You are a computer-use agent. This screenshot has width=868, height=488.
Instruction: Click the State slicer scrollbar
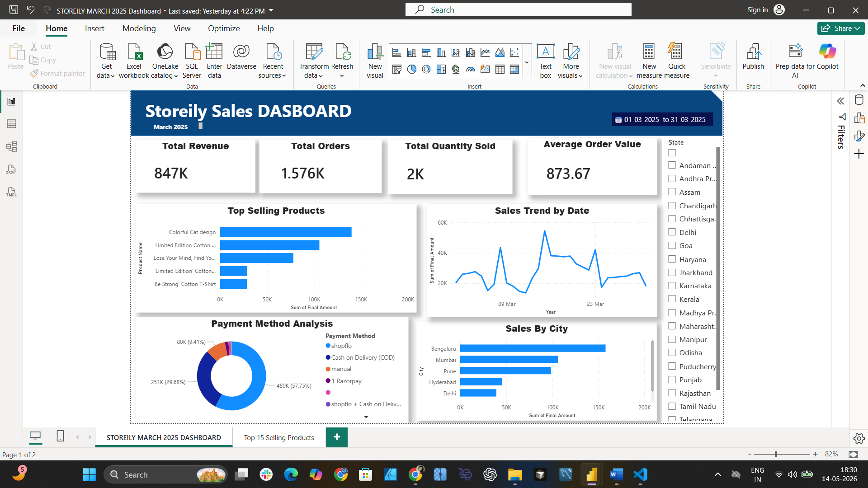(x=718, y=268)
